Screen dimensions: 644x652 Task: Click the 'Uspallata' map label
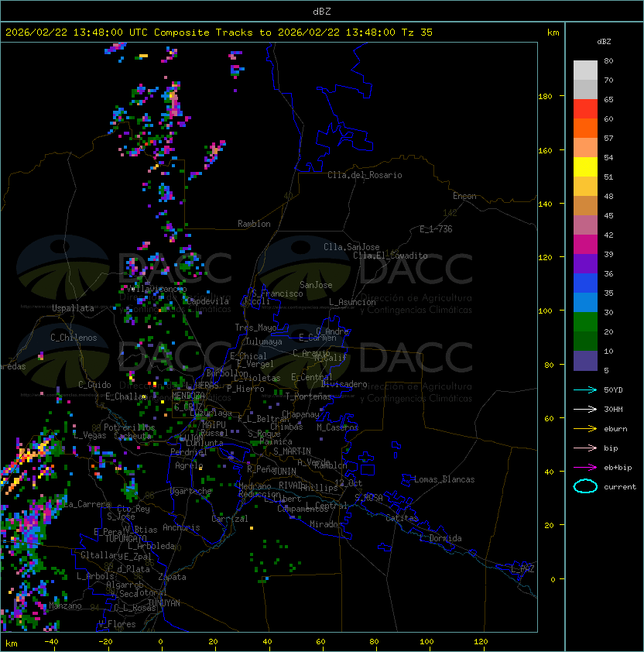pos(73,308)
